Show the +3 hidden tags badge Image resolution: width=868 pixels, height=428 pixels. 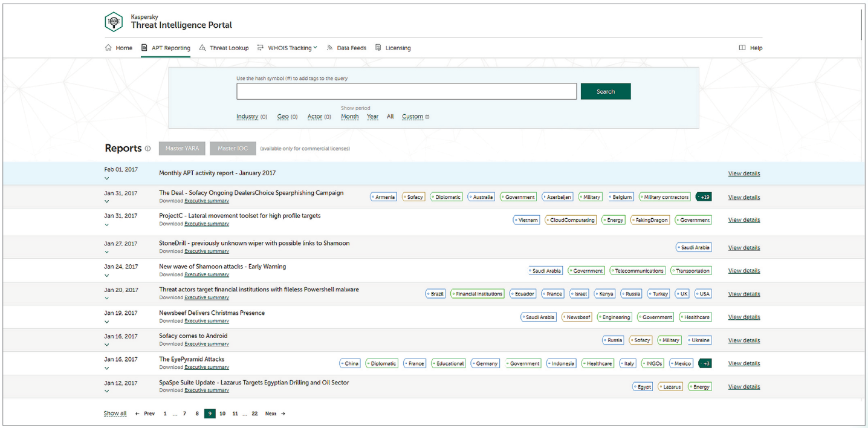click(x=705, y=363)
